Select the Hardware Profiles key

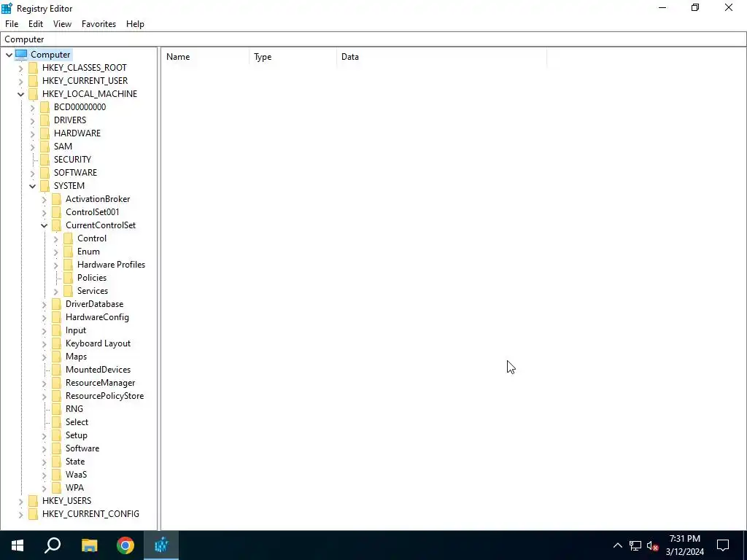(111, 265)
